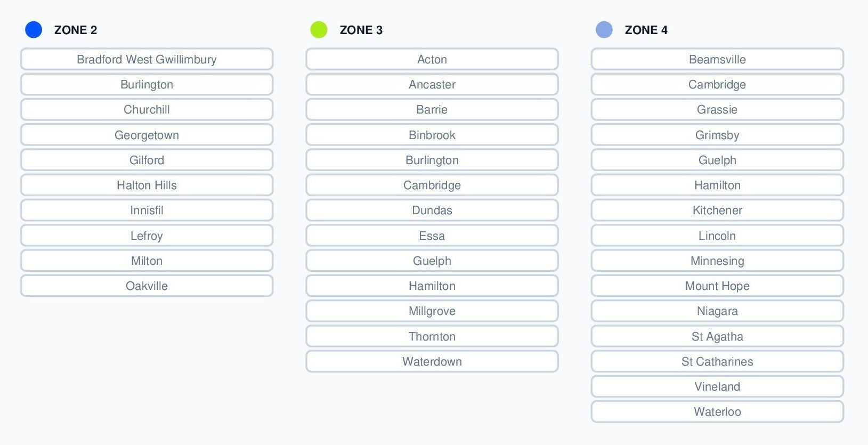Select Halton Hills in Zone 2

147,185
